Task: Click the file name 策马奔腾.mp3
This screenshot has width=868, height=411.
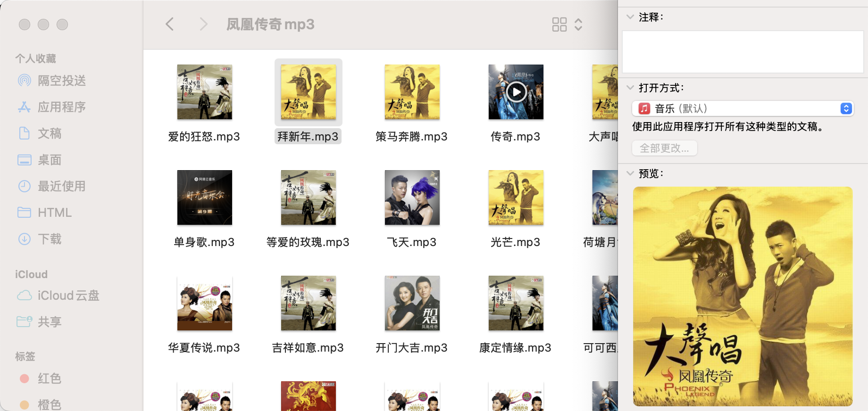Action: click(x=411, y=137)
